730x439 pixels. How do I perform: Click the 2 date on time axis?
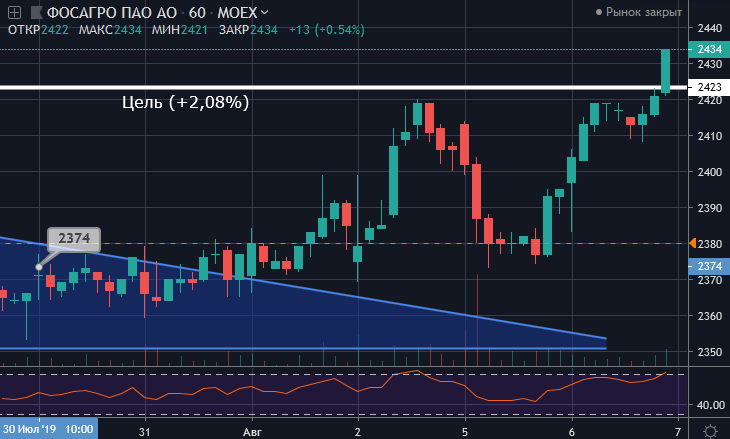[x=358, y=432]
